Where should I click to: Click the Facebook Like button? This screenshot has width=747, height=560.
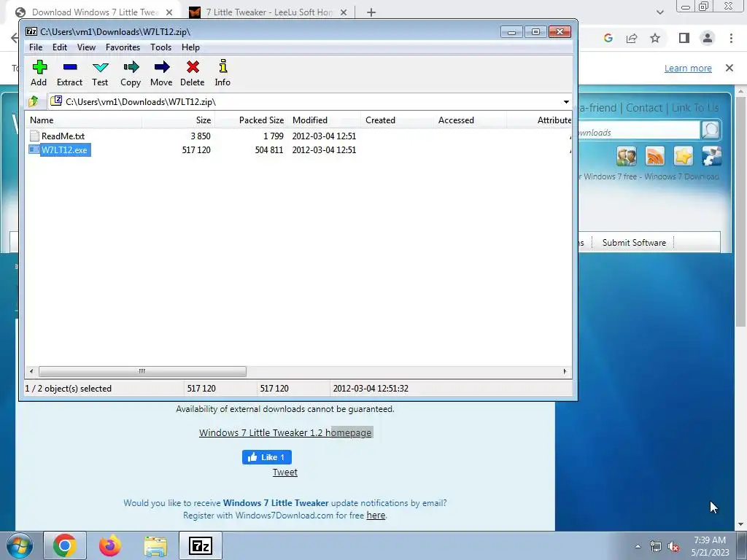coord(267,457)
